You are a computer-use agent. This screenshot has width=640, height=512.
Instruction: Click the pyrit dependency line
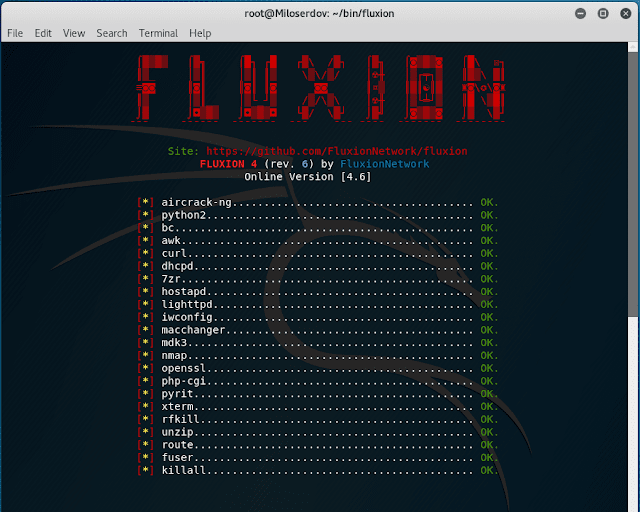point(318,394)
